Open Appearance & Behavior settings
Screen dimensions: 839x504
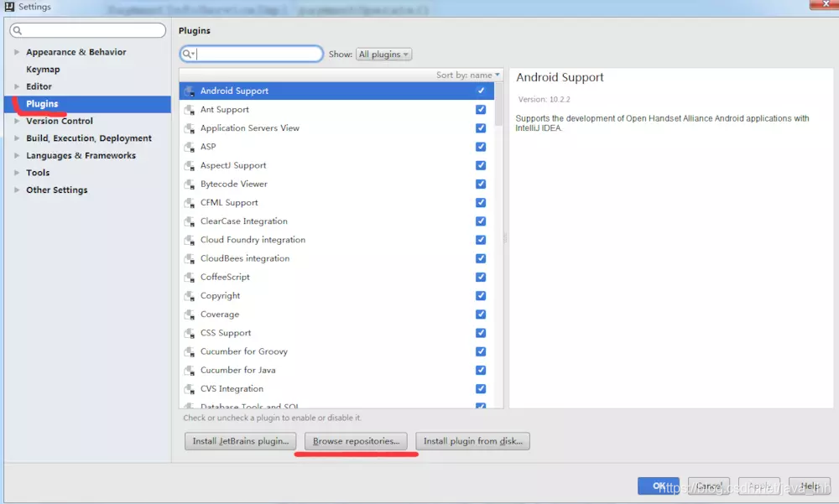pyautogui.click(x=76, y=52)
